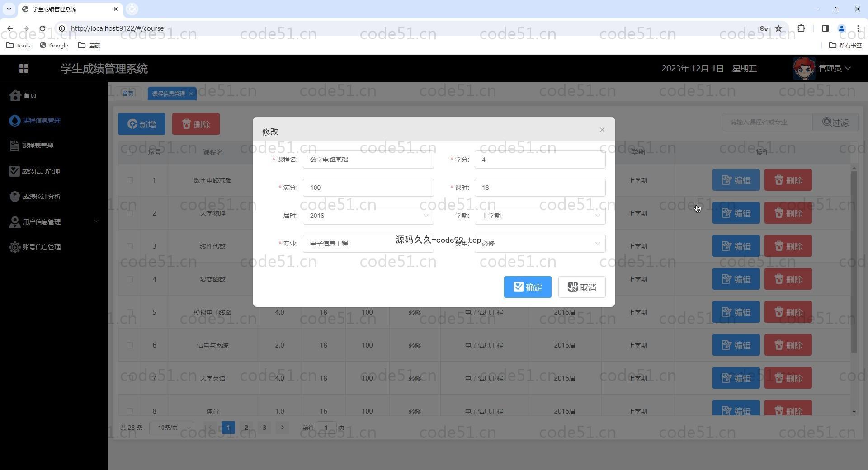This screenshot has width=868, height=470.
Task: Click the 课程表管理 document icon
Action: (14, 146)
